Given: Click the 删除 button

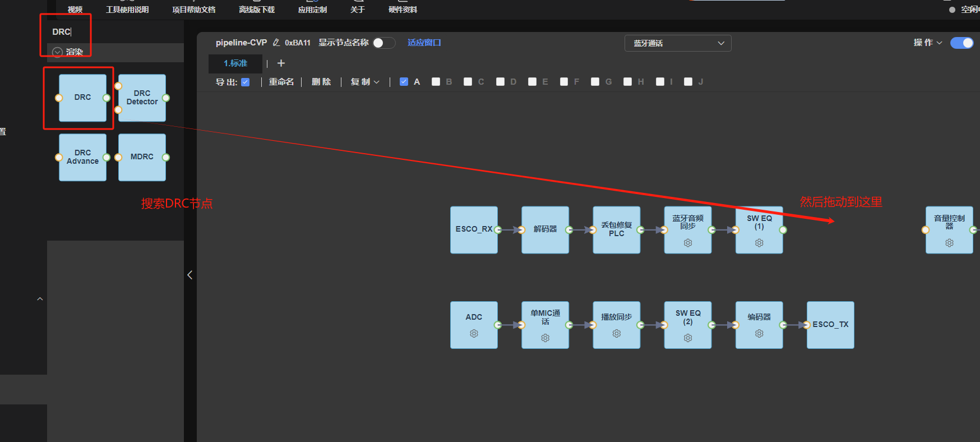Looking at the screenshot, I should click(321, 82).
